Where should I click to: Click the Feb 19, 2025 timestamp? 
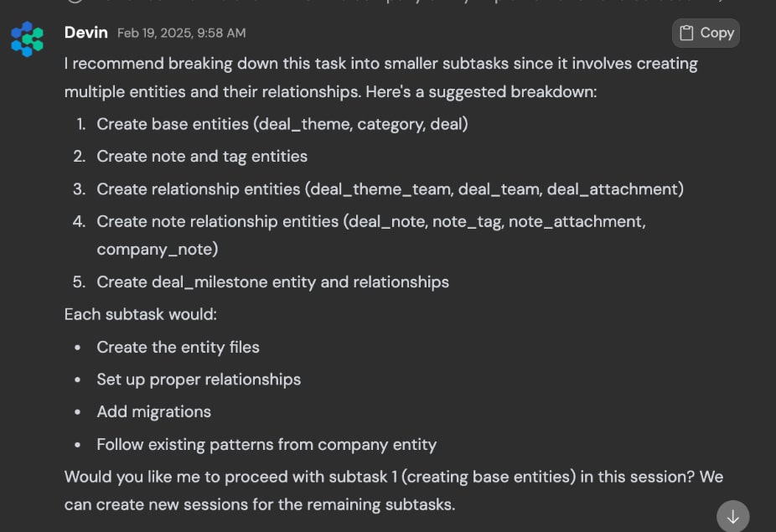pyautogui.click(x=181, y=34)
